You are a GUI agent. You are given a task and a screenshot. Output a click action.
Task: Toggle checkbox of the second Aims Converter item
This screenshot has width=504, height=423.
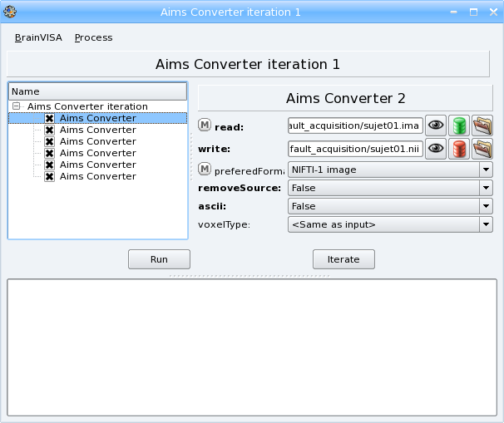click(x=50, y=130)
